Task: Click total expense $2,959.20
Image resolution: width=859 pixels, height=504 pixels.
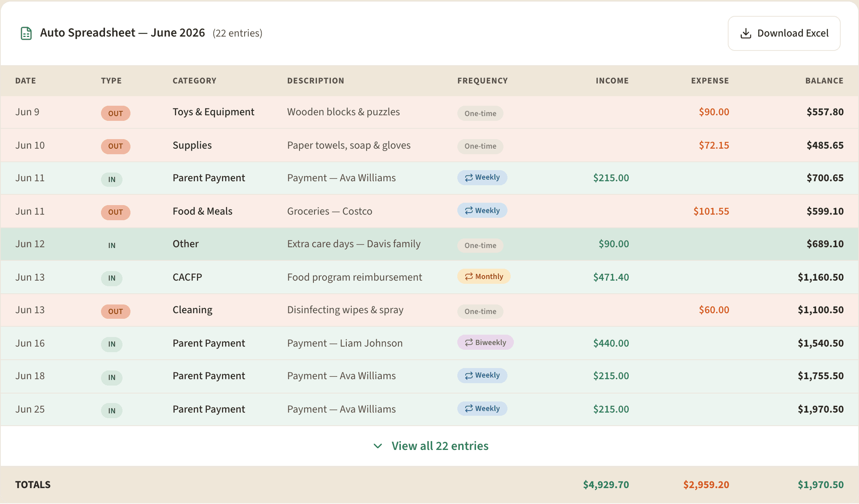Action: (706, 485)
